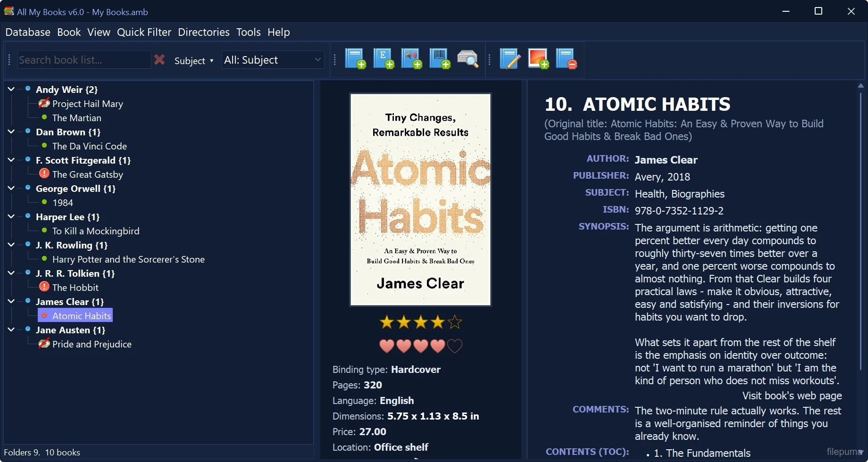The width and height of the screenshot is (868, 462).
Task: Click the Add new book toolbar icon
Action: [355, 59]
